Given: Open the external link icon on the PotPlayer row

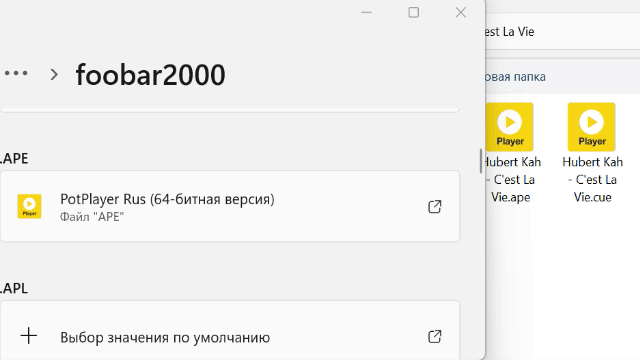Looking at the screenshot, I should click(435, 207).
